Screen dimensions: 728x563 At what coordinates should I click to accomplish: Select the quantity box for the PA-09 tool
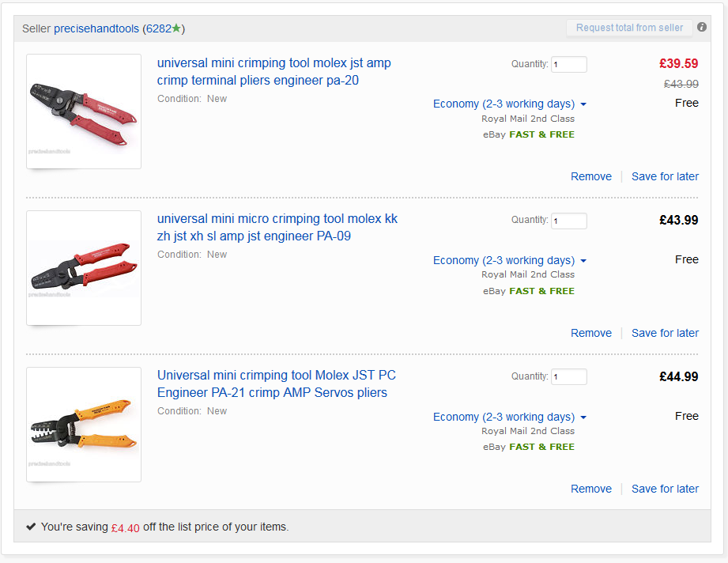click(568, 221)
